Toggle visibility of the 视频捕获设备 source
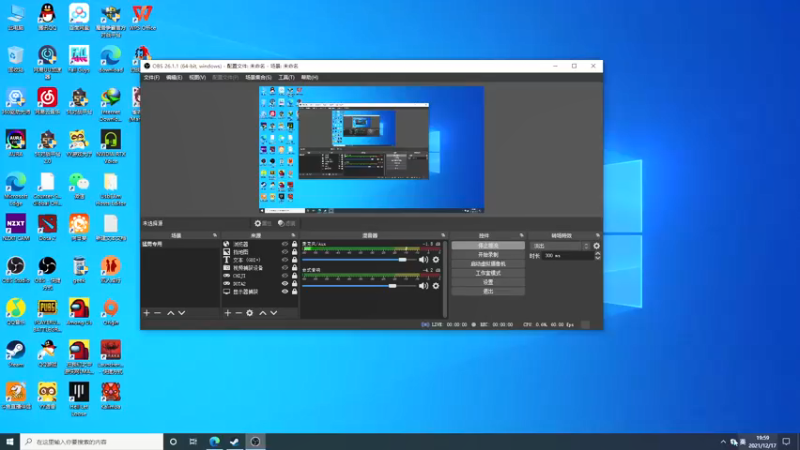800x450 pixels. (285, 268)
